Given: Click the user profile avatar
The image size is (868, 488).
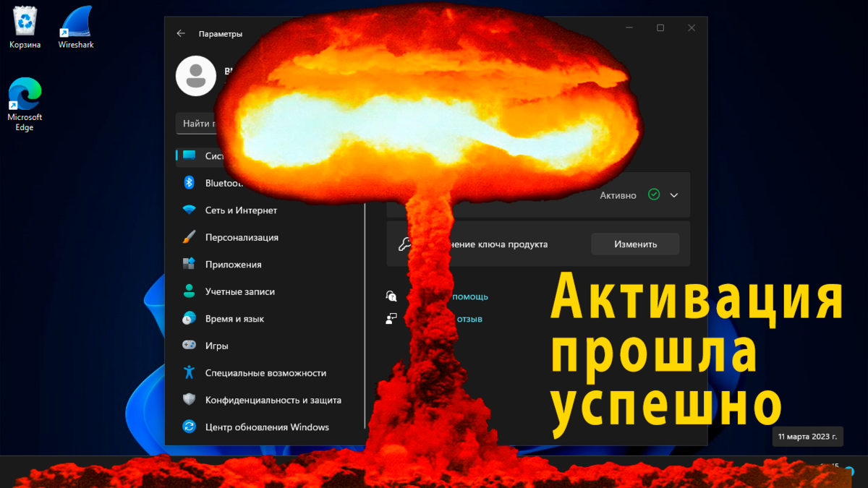Looking at the screenshot, I should coord(196,76).
